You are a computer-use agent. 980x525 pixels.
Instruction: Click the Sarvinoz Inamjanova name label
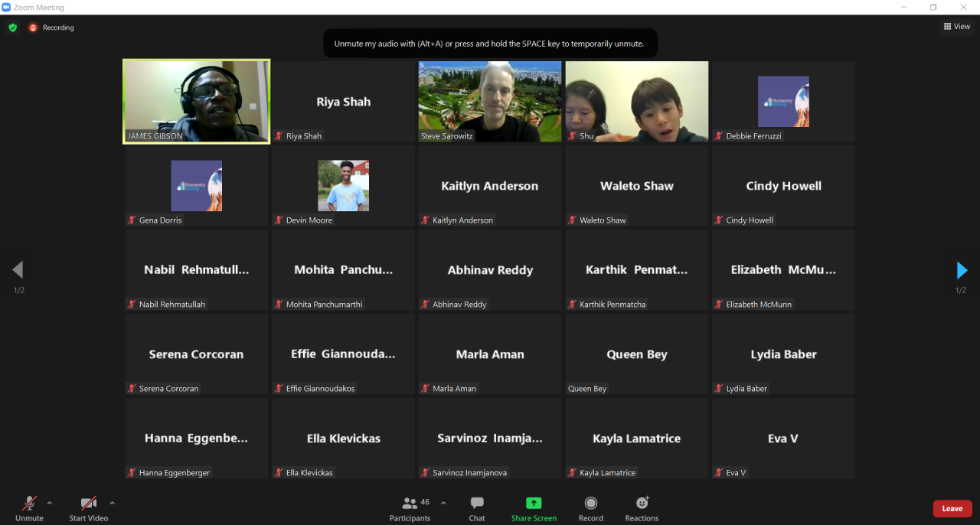click(x=470, y=472)
